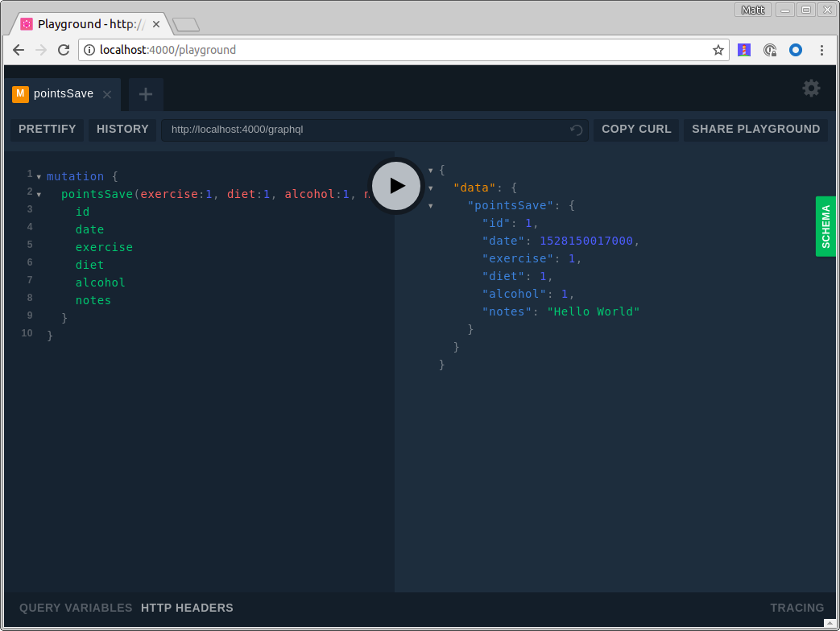Bookmark this page with the star

point(718,50)
